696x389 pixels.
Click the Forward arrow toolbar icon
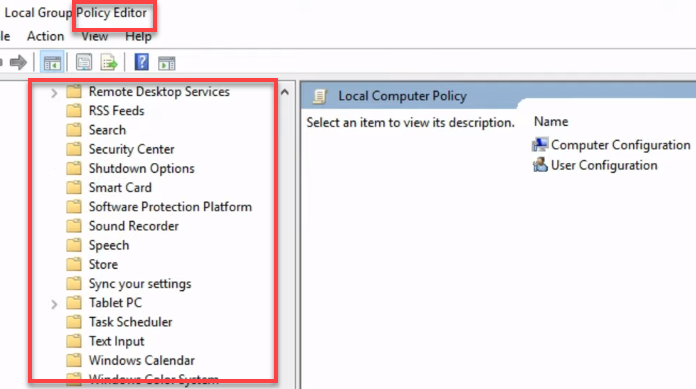[x=18, y=63]
